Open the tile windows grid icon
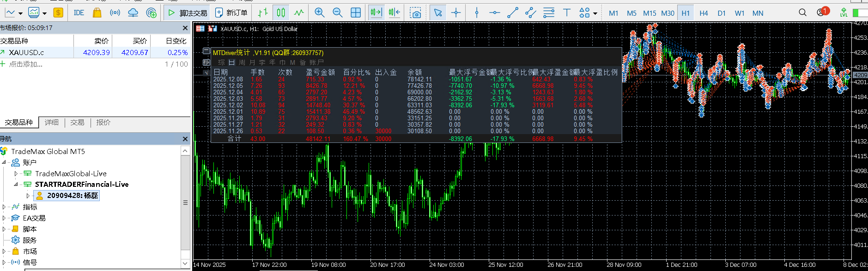Screen dimensions: 868x271 356,13
